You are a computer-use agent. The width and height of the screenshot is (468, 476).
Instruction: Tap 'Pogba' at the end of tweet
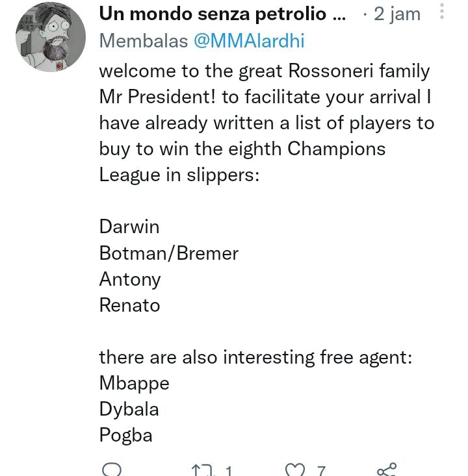tap(125, 435)
